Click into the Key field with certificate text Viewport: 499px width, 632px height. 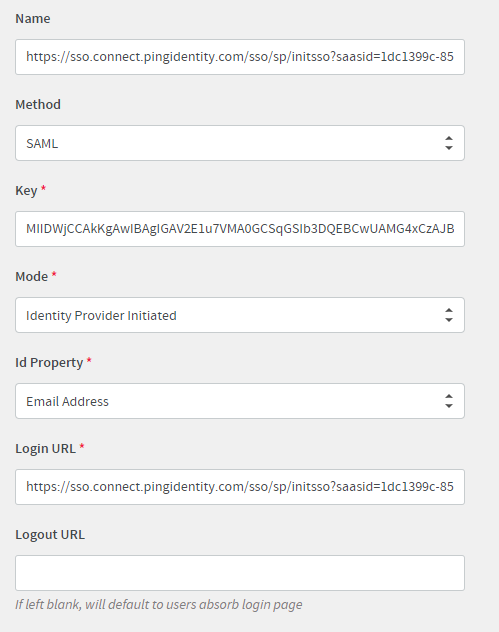[240, 229]
